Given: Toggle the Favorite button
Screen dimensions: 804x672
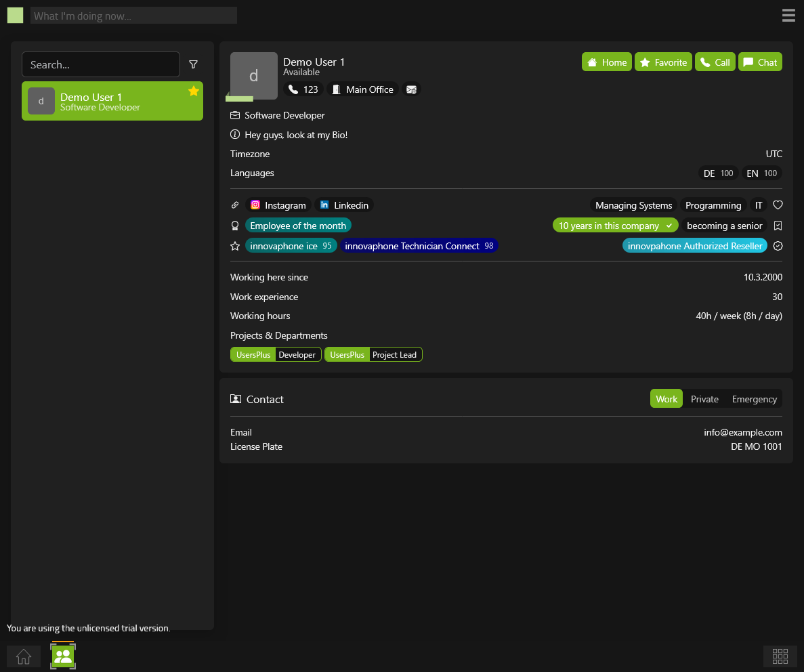Looking at the screenshot, I should point(663,62).
